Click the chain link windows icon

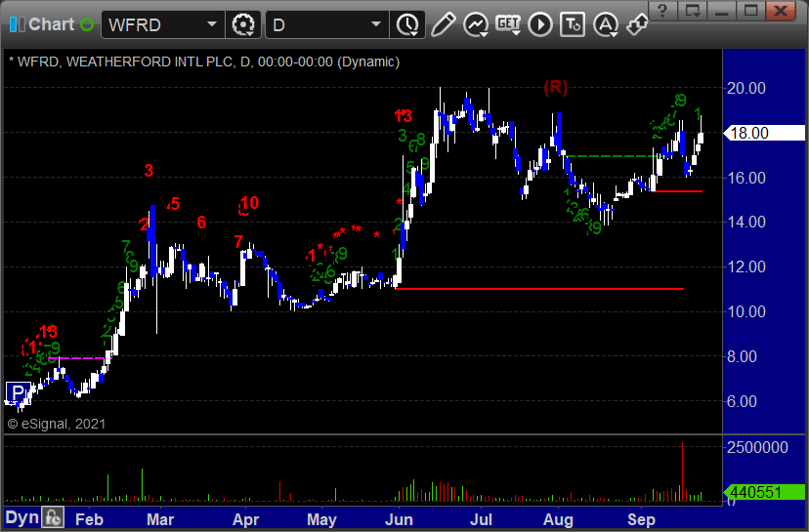point(637,24)
